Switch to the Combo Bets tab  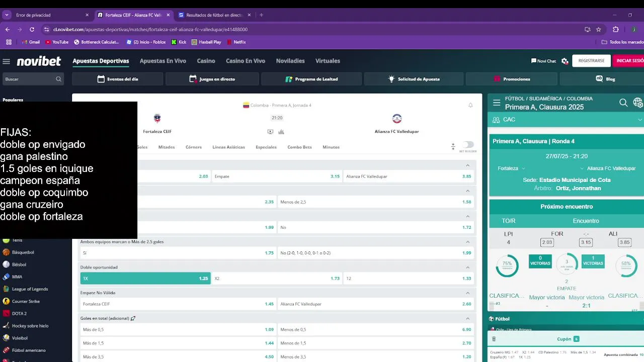pyautogui.click(x=299, y=147)
